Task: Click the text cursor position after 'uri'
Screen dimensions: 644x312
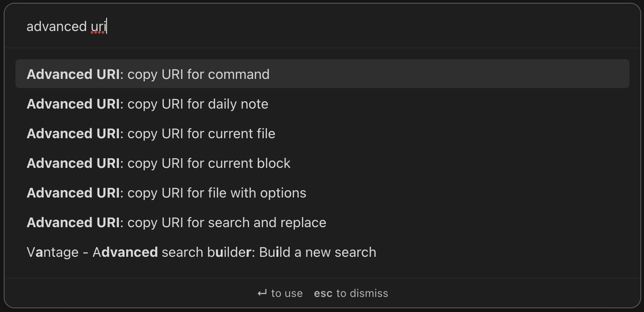Action: click(106, 26)
